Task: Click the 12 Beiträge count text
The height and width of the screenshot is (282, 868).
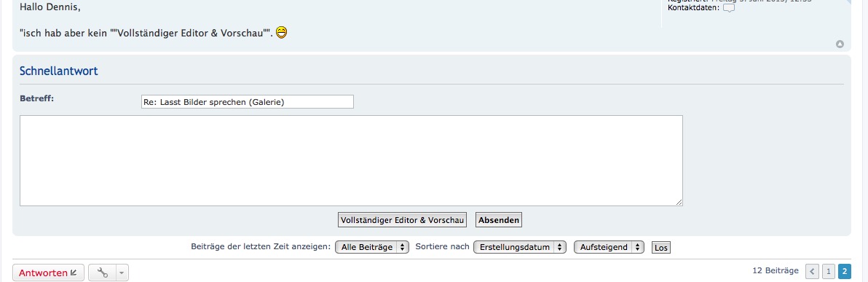Action: click(x=776, y=270)
